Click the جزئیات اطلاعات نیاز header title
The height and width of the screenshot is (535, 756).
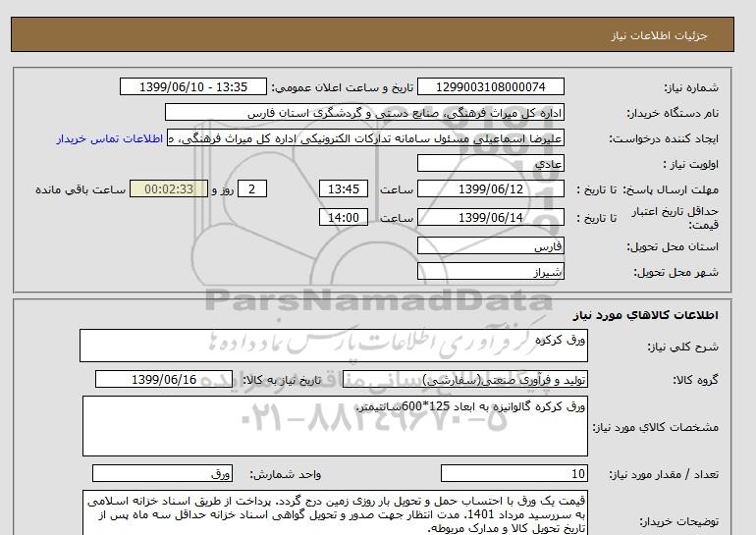[x=659, y=35]
